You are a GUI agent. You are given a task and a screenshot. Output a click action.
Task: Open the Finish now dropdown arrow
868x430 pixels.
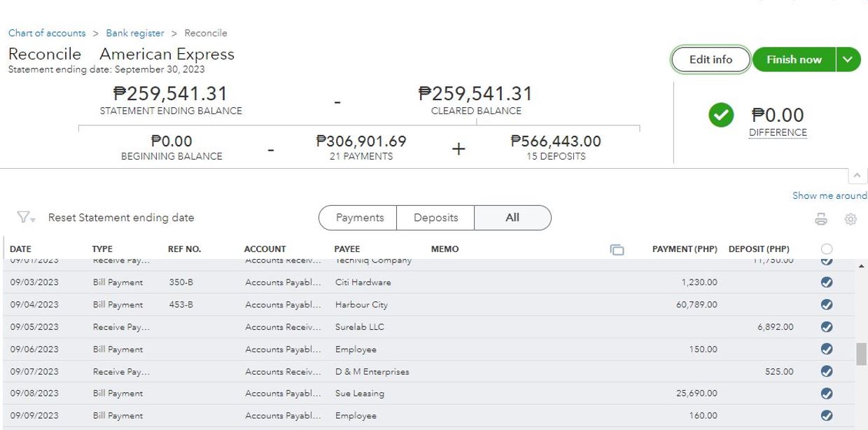pyautogui.click(x=848, y=60)
